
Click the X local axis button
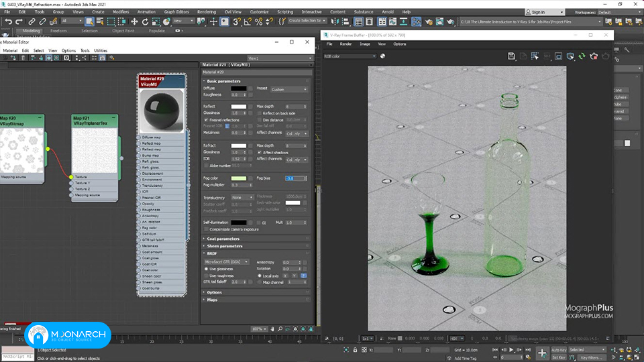coord(286,276)
